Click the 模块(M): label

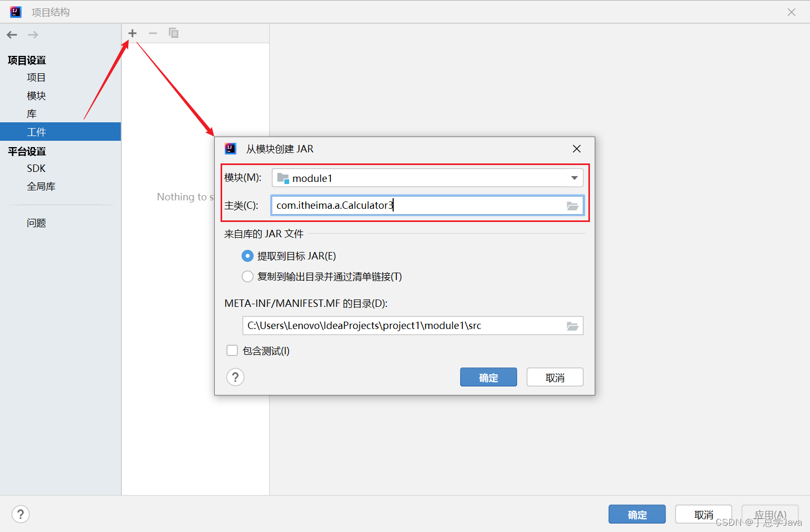click(243, 178)
